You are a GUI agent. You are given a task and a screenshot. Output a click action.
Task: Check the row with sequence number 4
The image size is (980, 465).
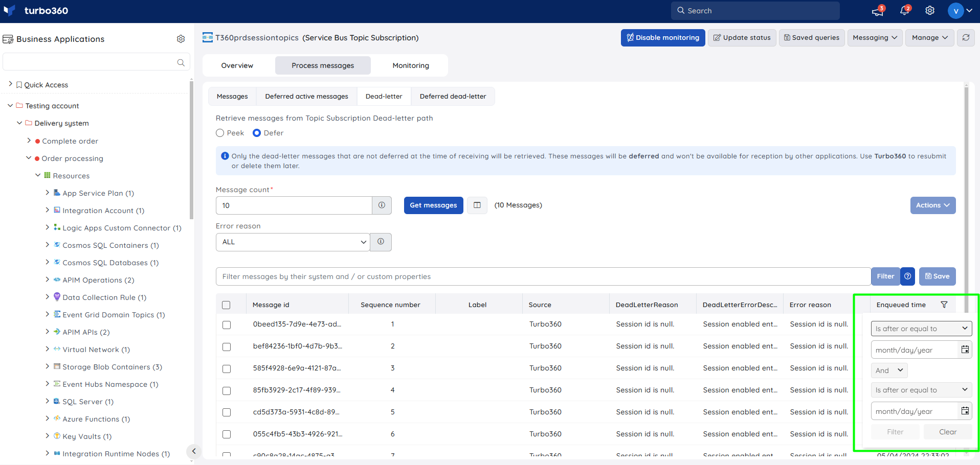pos(227,391)
